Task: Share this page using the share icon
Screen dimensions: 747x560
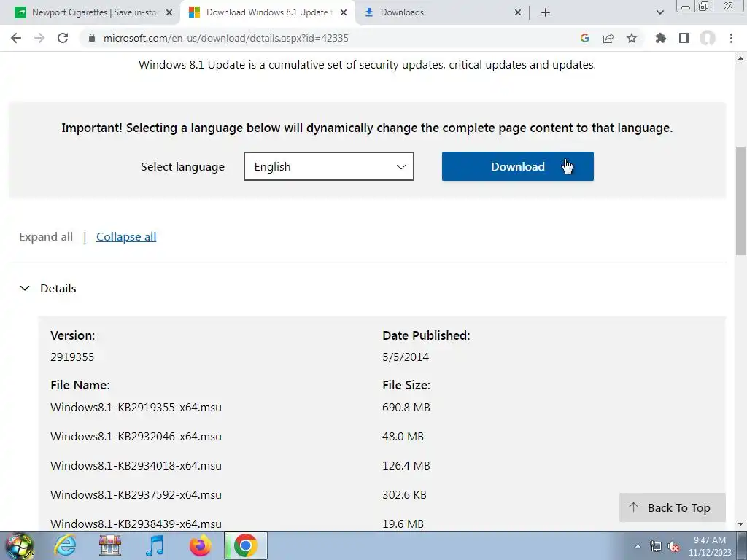Action: [608, 38]
